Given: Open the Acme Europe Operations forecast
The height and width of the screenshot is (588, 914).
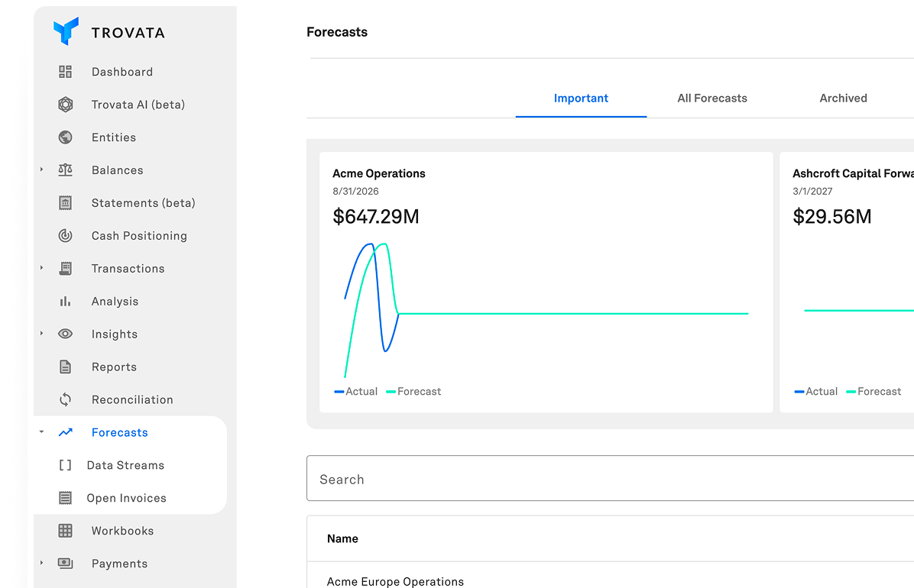Looking at the screenshot, I should tap(395, 581).
